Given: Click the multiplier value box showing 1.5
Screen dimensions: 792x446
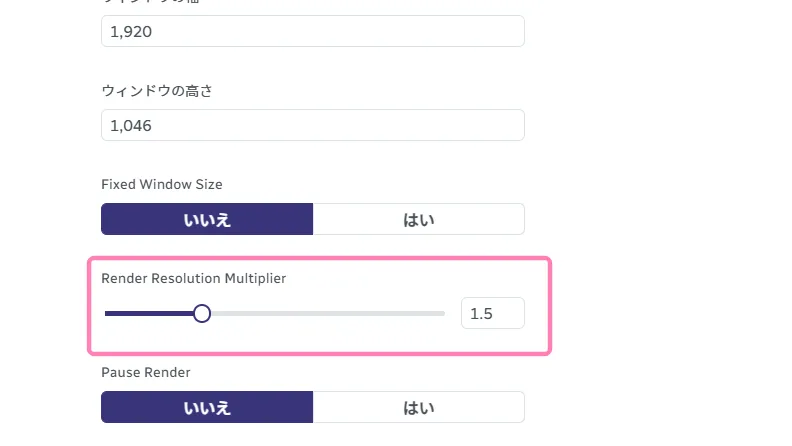Looking at the screenshot, I should [x=493, y=313].
